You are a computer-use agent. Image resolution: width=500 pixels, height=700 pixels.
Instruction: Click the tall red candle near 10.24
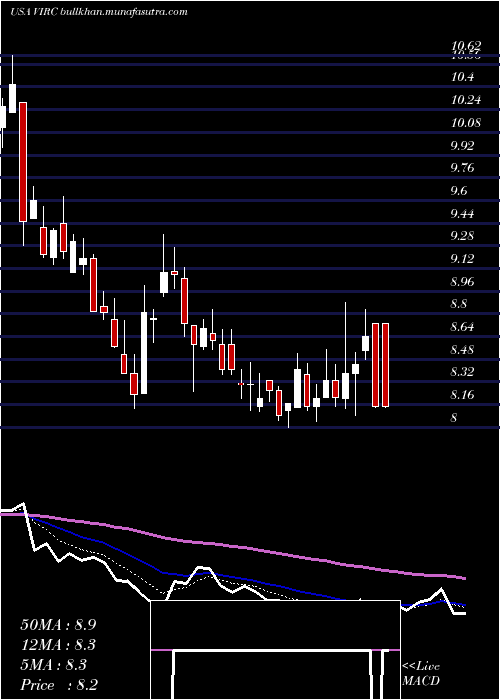(x=23, y=162)
